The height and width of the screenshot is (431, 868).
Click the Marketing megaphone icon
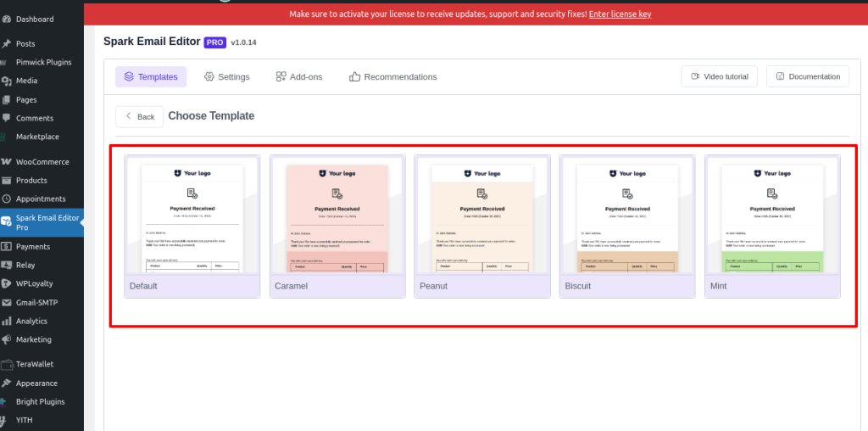(x=6, y=339)
